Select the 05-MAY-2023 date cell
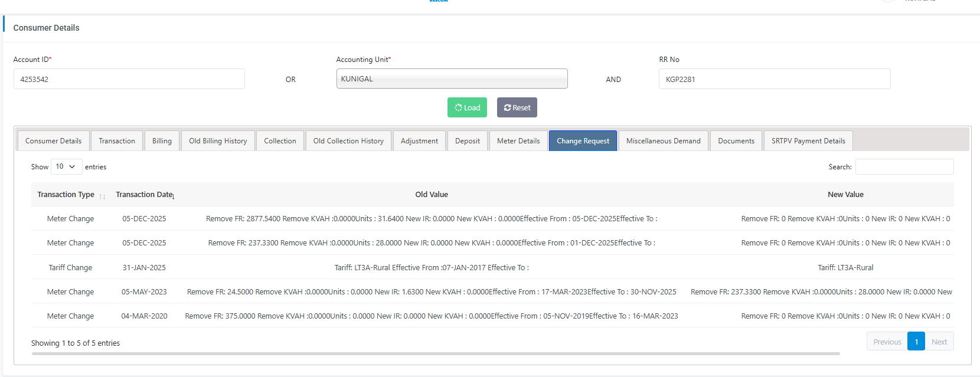The height and width of the screenshot is (377, 980). click(144, 291)
